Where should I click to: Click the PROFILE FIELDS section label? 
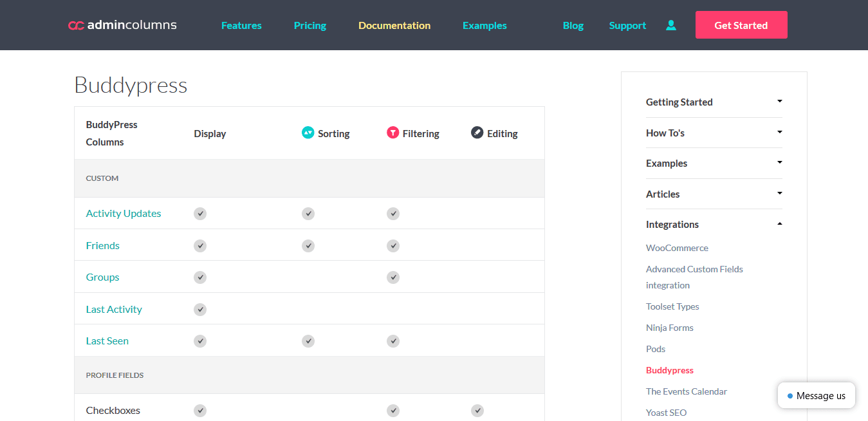[115, 375]
